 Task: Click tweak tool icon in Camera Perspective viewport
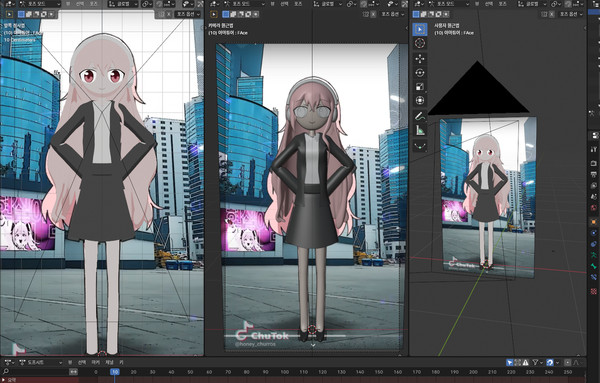point(214,14)
